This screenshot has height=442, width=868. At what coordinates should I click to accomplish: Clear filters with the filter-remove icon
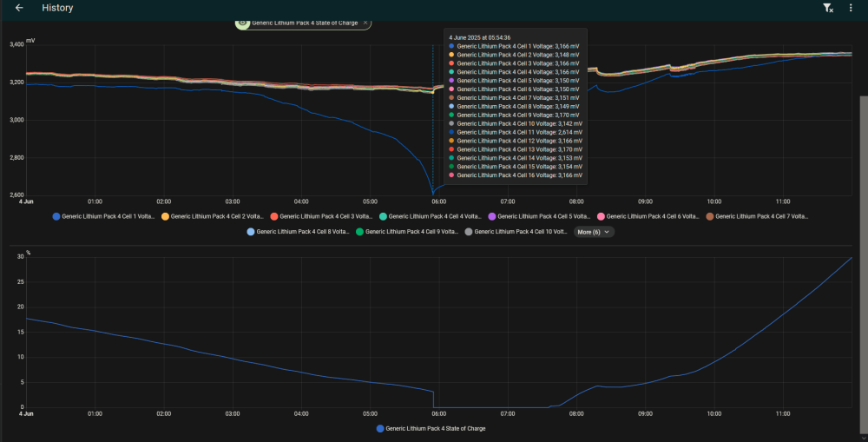pos(828,8)
